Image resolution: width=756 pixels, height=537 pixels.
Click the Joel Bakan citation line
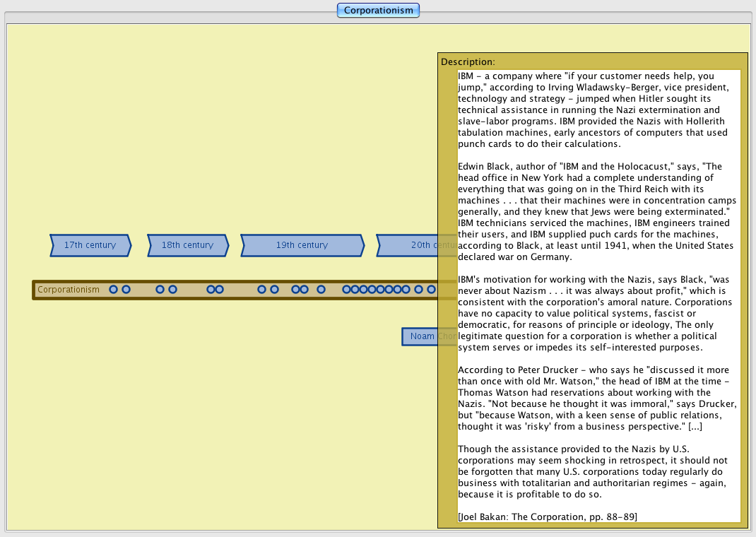[x=548, y=517]
